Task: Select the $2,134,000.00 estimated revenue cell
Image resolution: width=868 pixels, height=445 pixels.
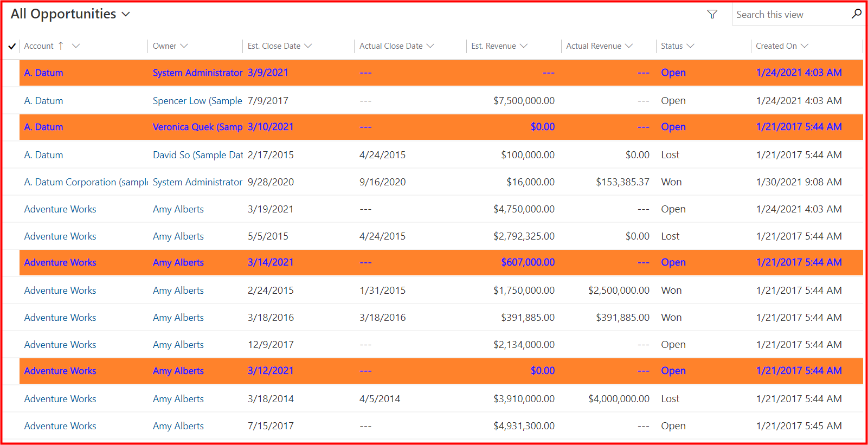Action: coord(524,345)
